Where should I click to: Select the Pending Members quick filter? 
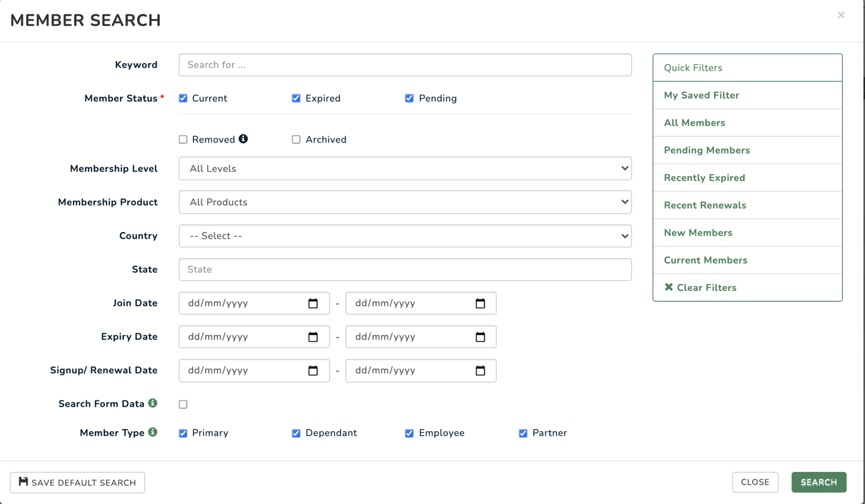point(707,150)
